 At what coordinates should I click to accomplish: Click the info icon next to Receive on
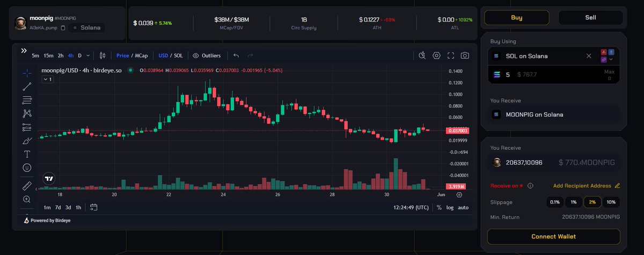[530, 186]
